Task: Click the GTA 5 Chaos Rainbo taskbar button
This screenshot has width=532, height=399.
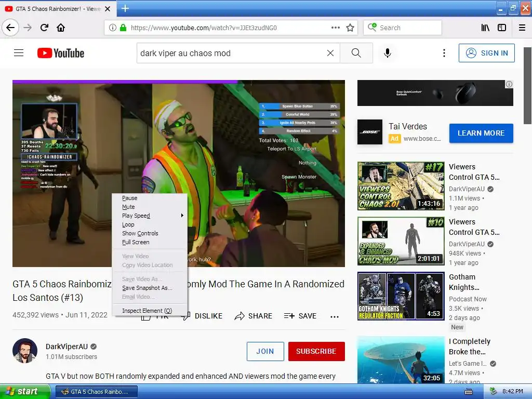Action: (96, 392)
